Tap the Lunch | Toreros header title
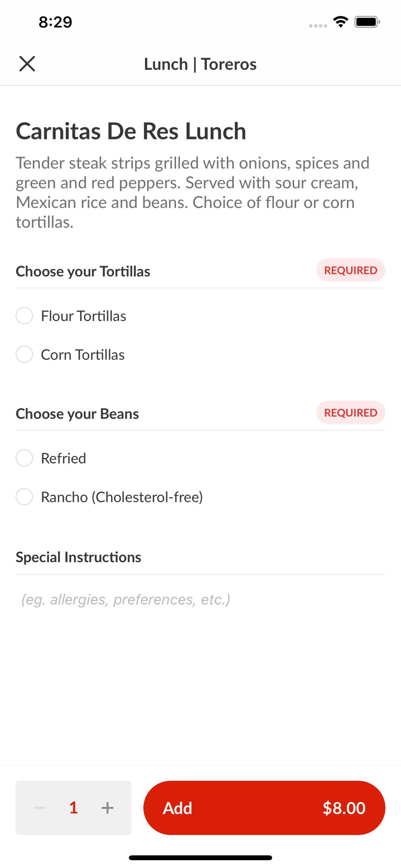The height and width of the screenshot is (868, 401). coord(200,64)
